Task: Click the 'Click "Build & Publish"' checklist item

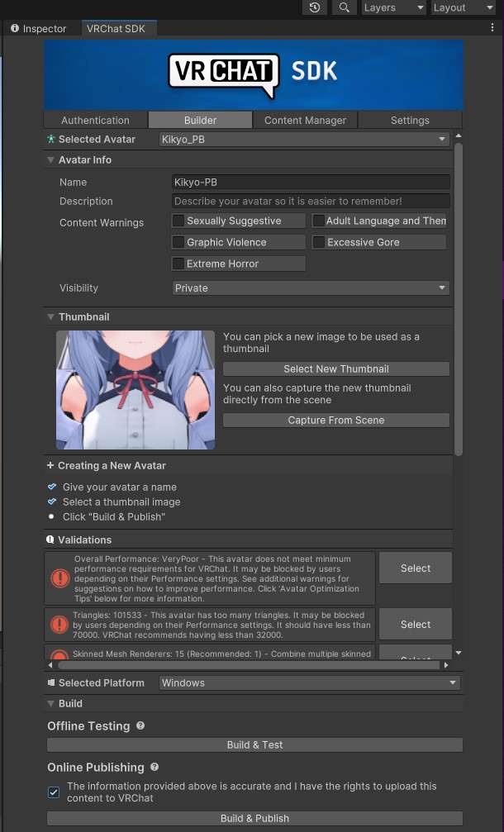Action: tap(113, 517)
